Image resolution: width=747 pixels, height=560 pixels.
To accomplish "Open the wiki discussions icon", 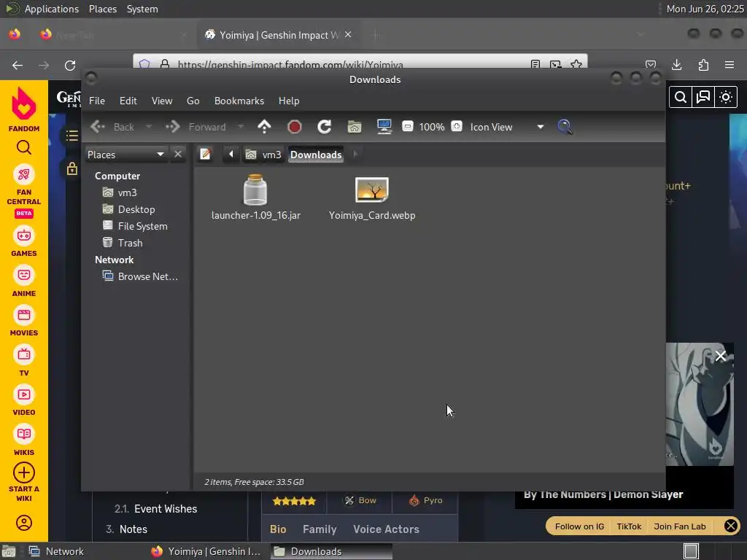I will point(703,97).
